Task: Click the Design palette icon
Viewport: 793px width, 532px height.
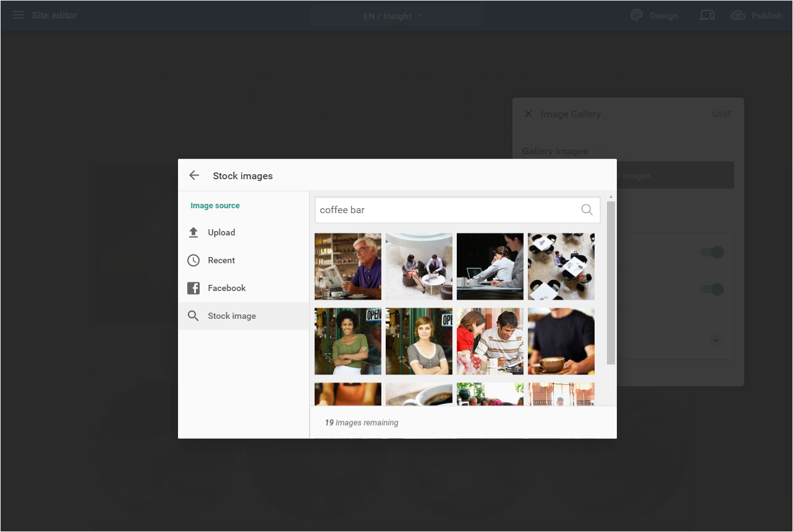Action: point(636,15)
